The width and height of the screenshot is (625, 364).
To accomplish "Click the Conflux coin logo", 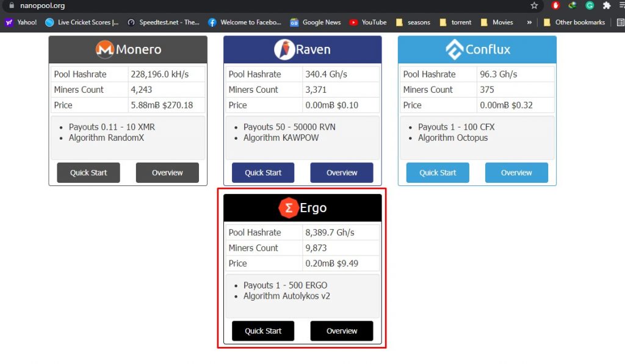I will pos(454,49).
